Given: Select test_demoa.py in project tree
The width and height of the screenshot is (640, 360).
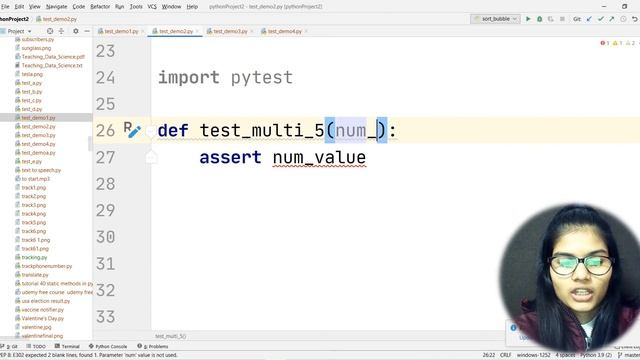Looking at the screenshot, I should (x=38, y=153).
